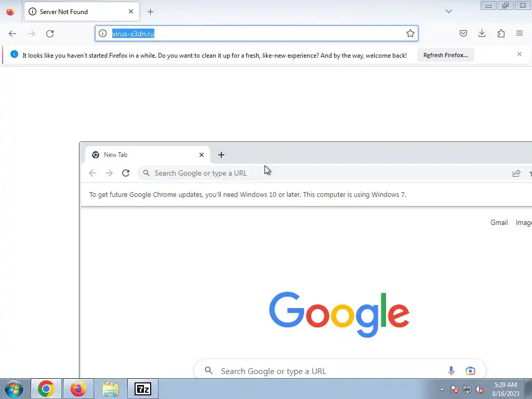The width and height of the screenshot is (532, 399).
Task: Show hidden tray icons arrow
Action: 442,389
